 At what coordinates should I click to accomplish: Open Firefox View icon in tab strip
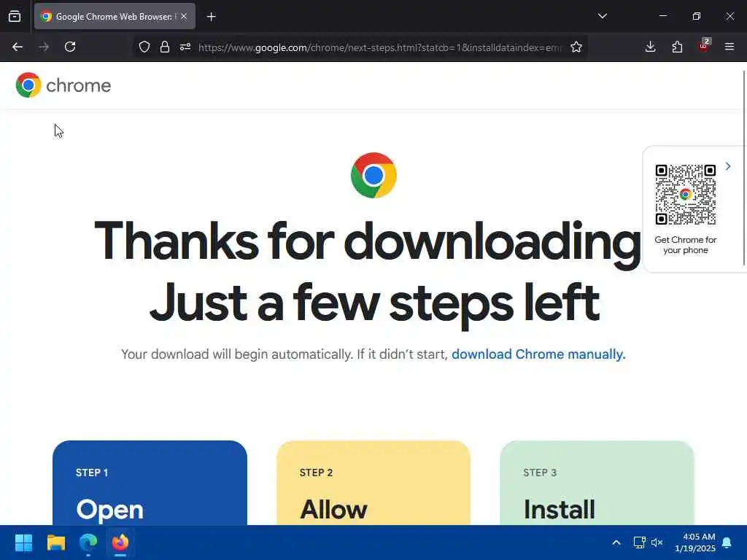tap(15, 17)
